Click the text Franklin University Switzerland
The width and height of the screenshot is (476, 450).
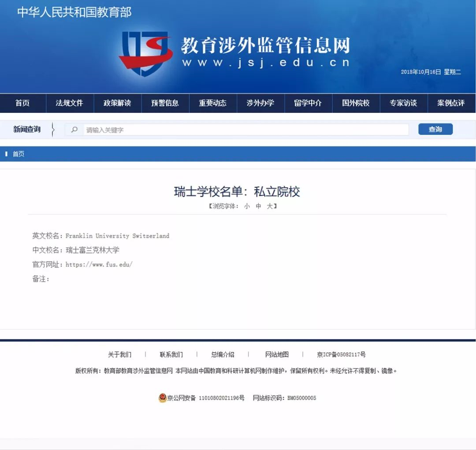tap(118, 236)
